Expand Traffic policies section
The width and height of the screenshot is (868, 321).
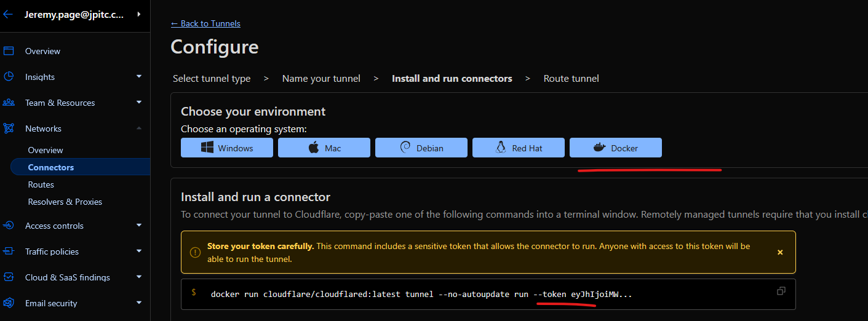pos(139,252)
